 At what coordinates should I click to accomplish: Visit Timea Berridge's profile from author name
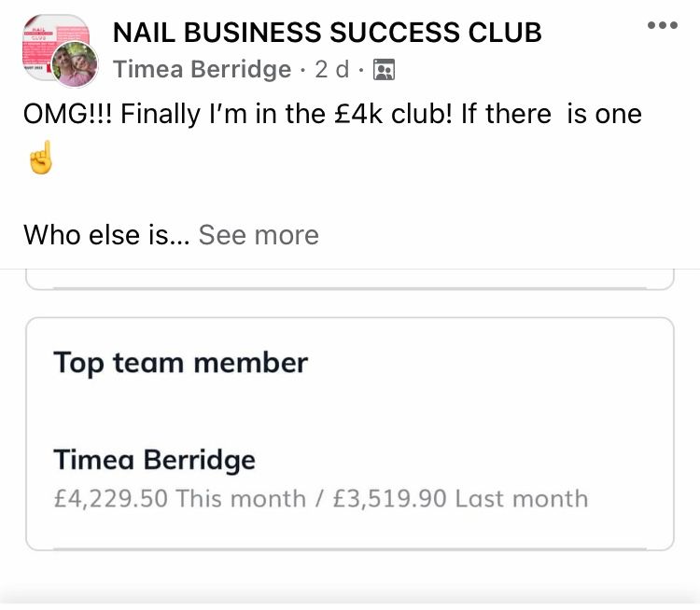202,70
